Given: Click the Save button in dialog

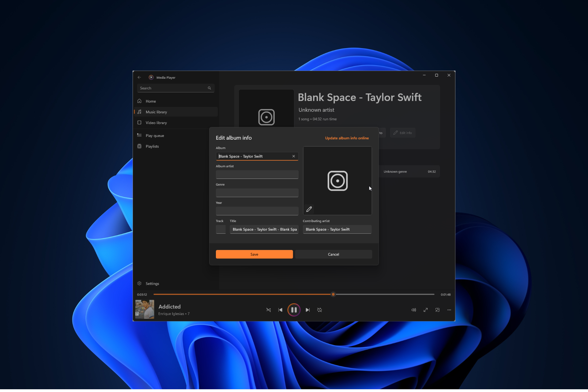Looking at the screenshot, I should pos(254,254).
